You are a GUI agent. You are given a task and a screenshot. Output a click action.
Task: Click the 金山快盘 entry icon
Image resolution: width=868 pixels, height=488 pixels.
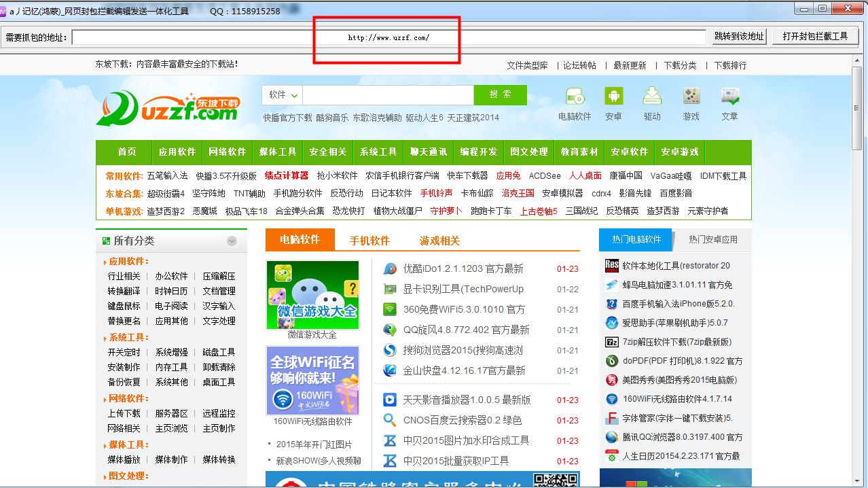(390, 370)
